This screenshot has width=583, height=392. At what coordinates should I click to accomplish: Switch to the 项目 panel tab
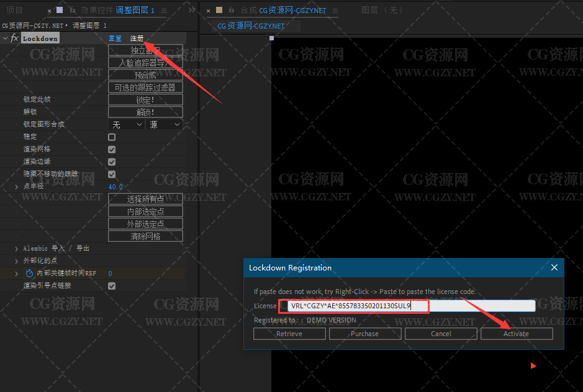[14, 10]
